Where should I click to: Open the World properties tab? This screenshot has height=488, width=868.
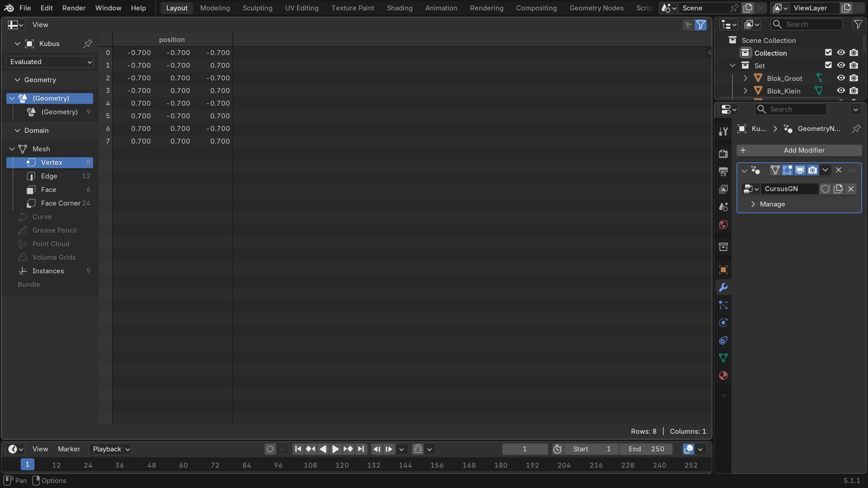[723, 225]
